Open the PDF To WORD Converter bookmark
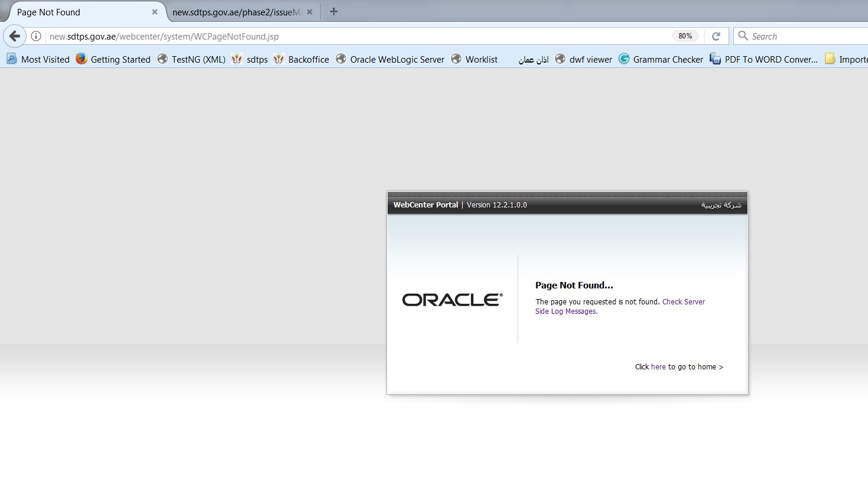This screenshot has height=487, width=868. 764,59
